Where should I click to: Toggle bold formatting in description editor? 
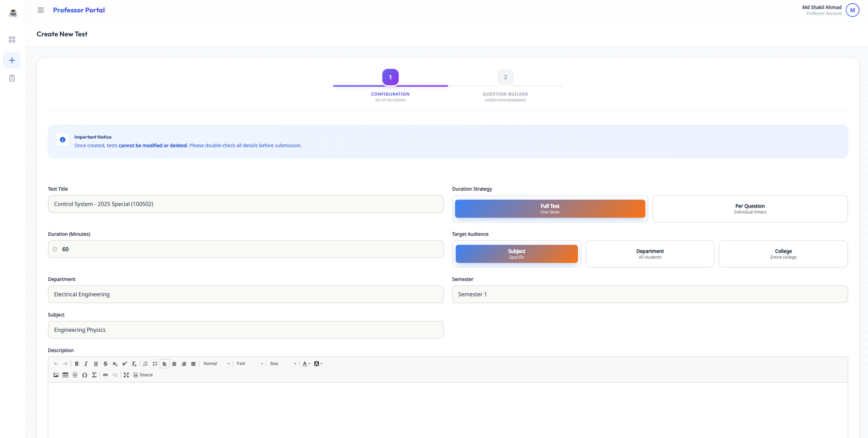76,364
